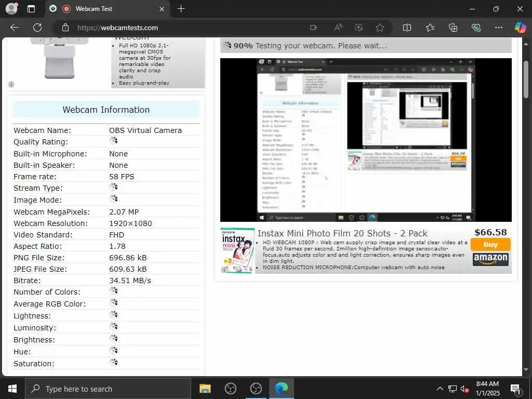532x399 pixels.
Task: Select the 696.86 kB PNG size value
Action: pos(128,258)
